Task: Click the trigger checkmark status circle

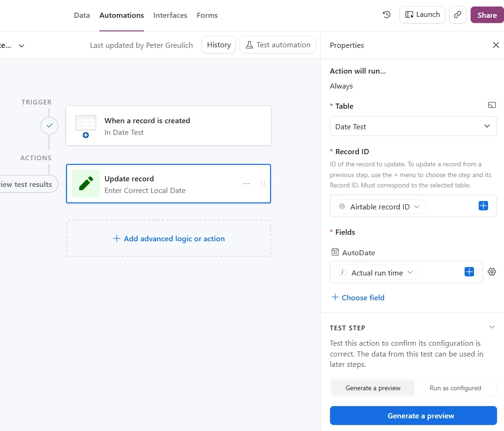Action: (x=49, y=126)
